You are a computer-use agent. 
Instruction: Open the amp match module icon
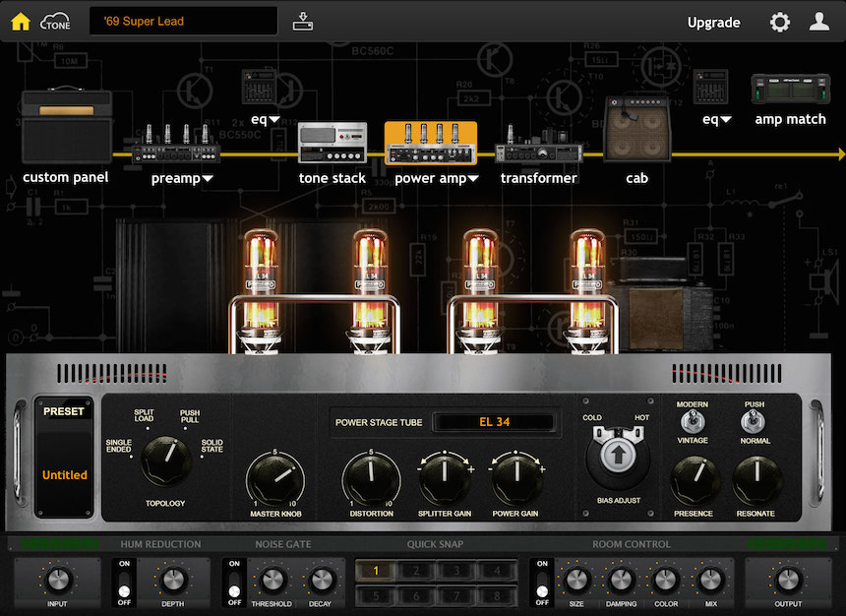tap(791, 89)
